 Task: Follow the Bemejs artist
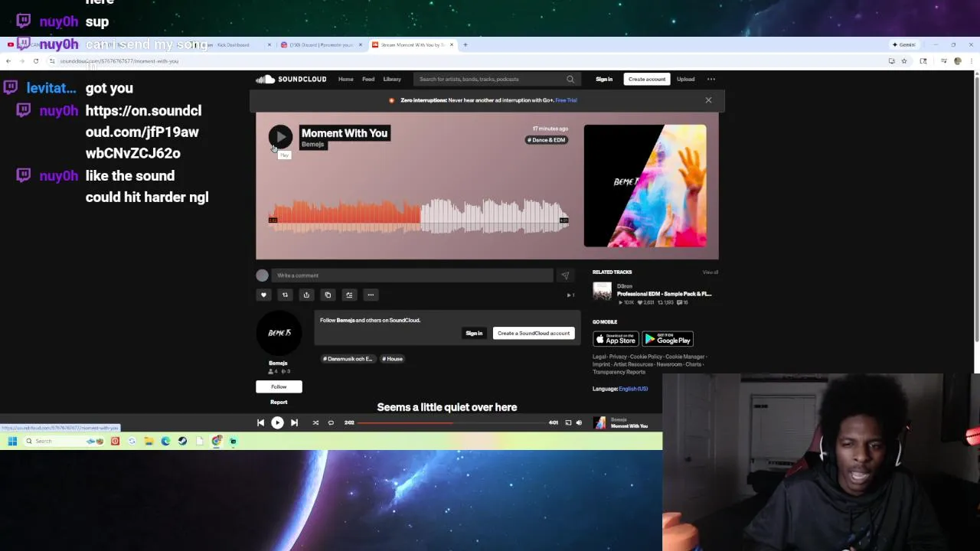[x=279, y=386]
